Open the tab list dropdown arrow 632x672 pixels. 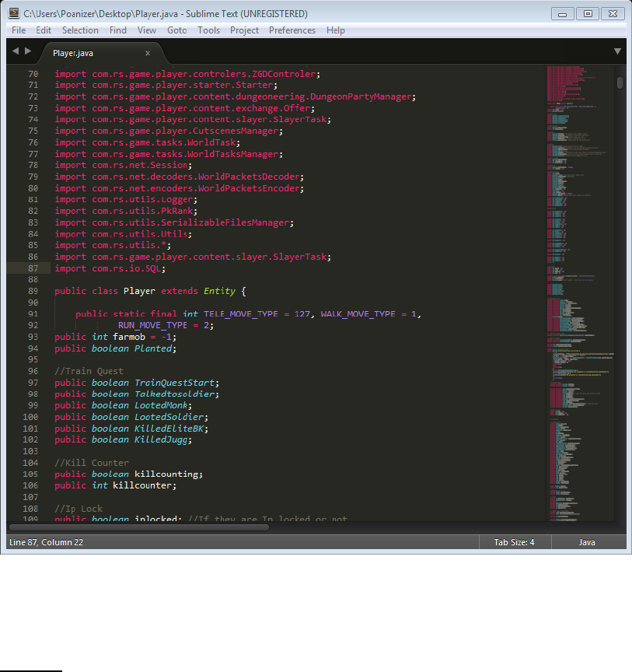(x=617, y=51)
